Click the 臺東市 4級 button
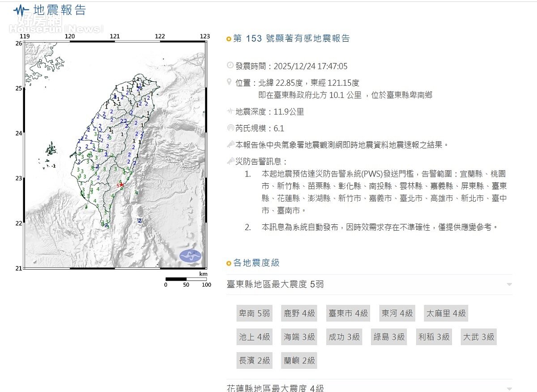This screenshot has width=537, height=392. (348, 313)
